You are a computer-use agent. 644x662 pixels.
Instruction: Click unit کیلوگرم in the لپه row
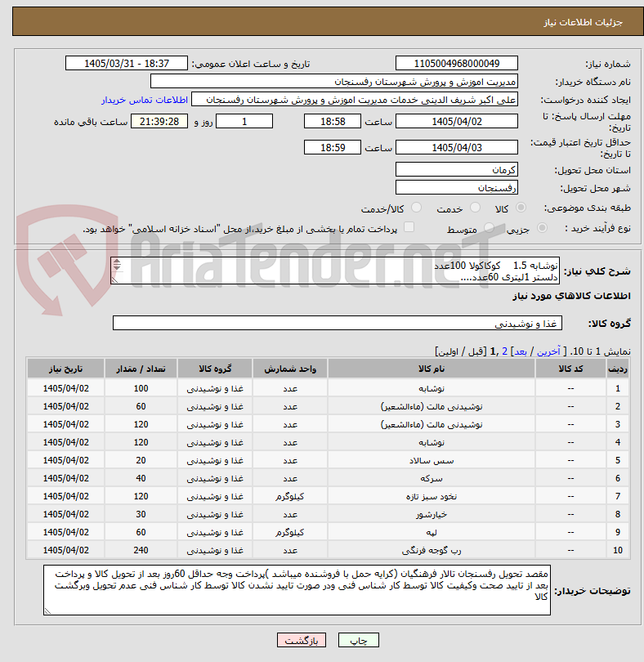point(290,532)
